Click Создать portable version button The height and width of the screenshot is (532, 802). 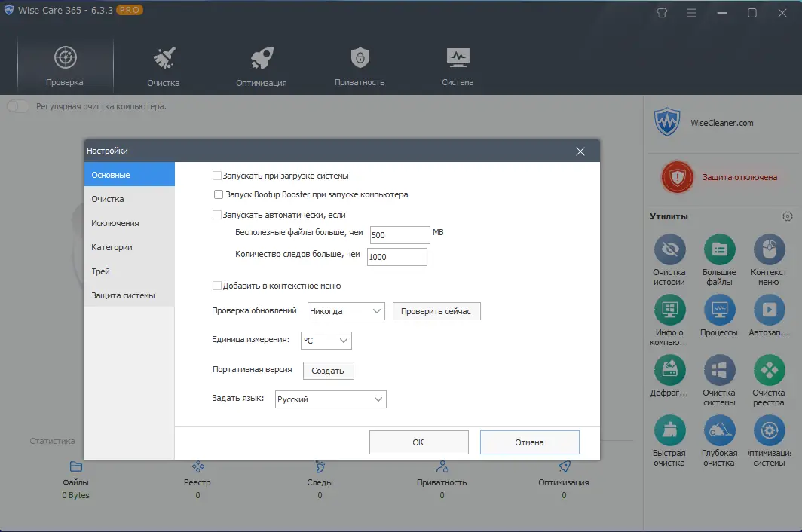[329, 370]
